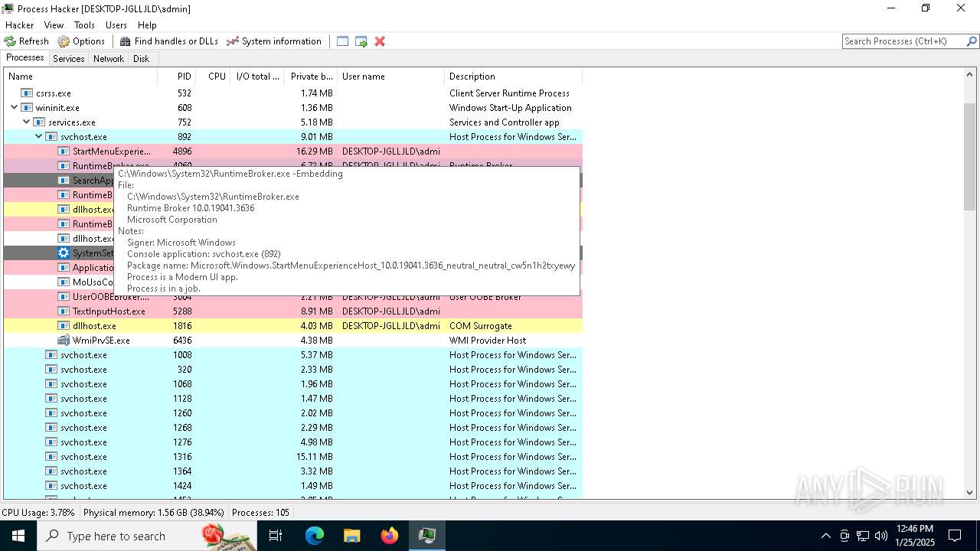Open File Explorer from taskbar

click(x=352, y=536)
